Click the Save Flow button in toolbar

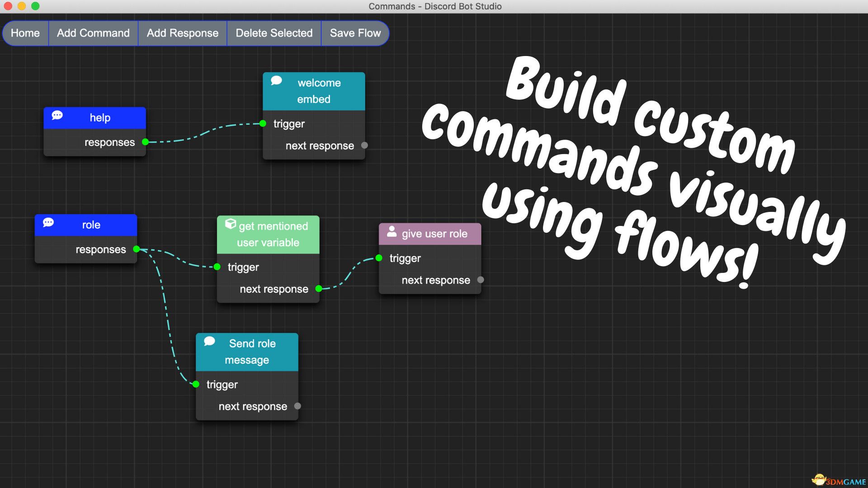click(355, 33)
